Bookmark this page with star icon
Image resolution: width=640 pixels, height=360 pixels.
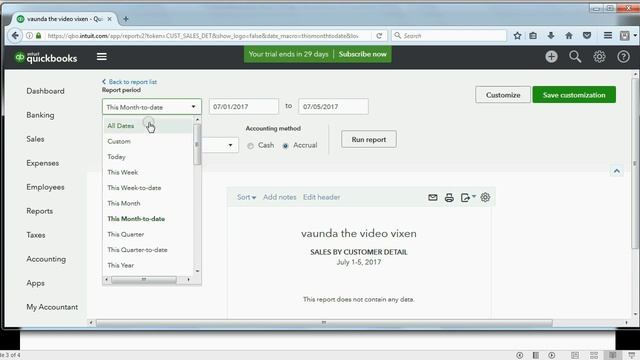(x=517, y=36)
